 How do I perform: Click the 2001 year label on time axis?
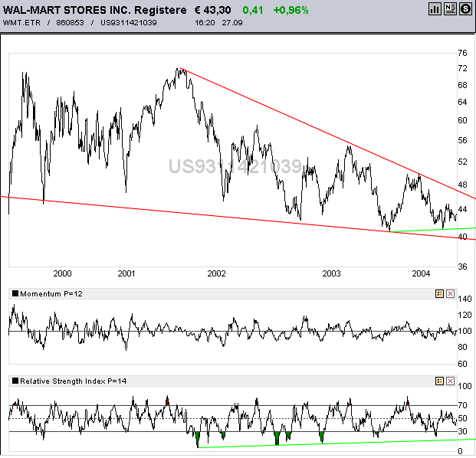126,273
